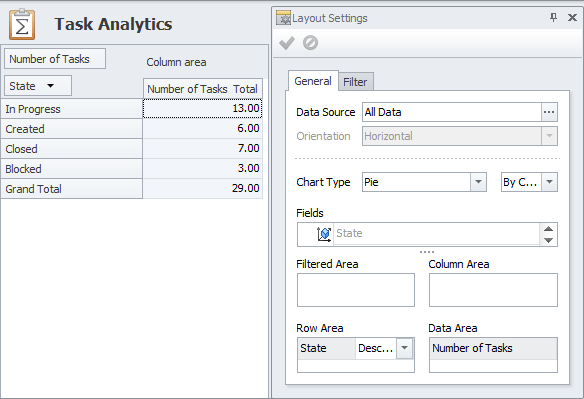Screen dimensions: 584x399
Task: Select the General tab
Action: [x=313, y=81]
